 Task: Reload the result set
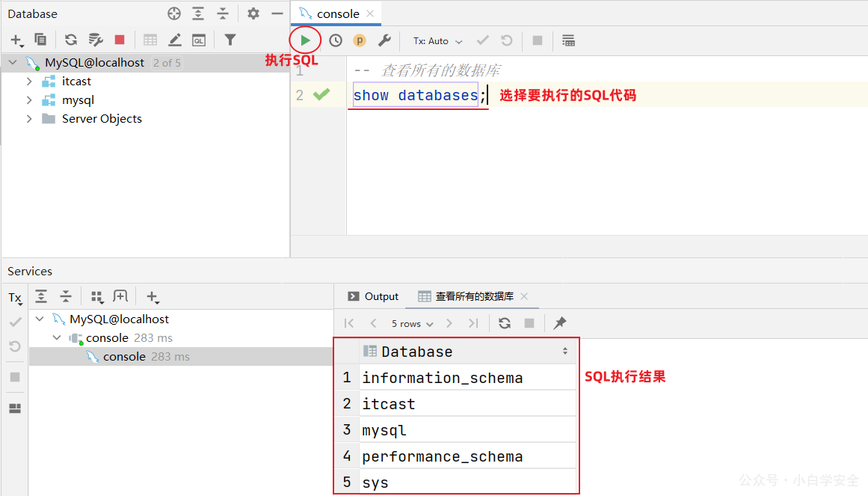point(505,323)
